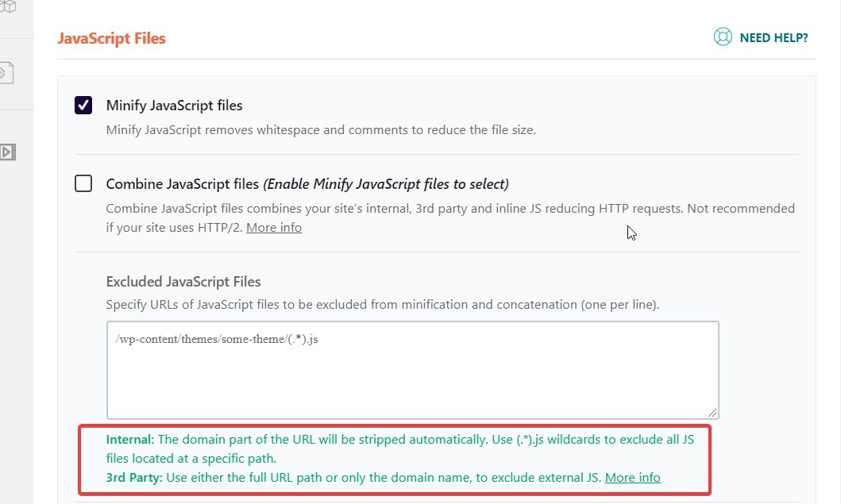
Task: Click the JavaScript Files section heading
Action: [111, 37]
